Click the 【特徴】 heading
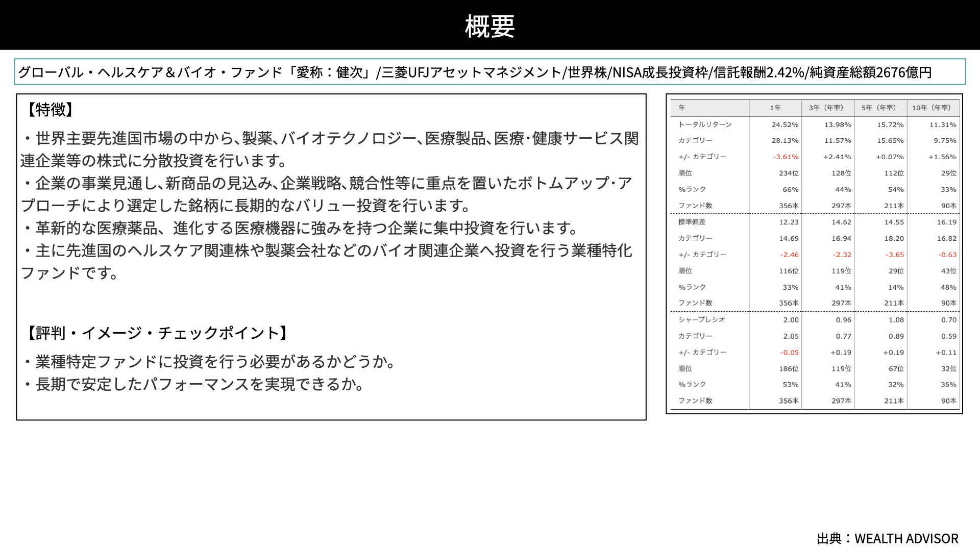 point(50,109)
